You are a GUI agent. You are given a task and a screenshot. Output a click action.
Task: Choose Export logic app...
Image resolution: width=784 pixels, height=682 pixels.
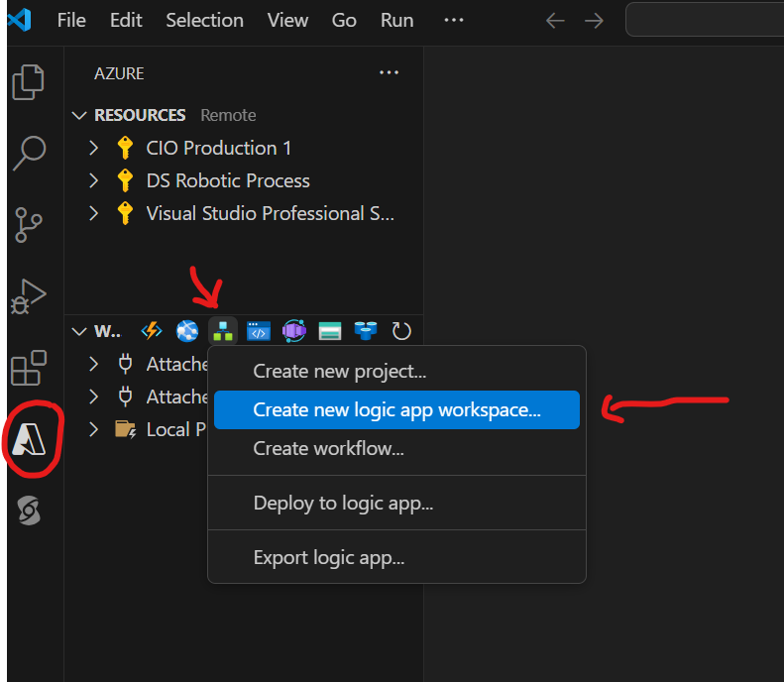click(396, 557)
